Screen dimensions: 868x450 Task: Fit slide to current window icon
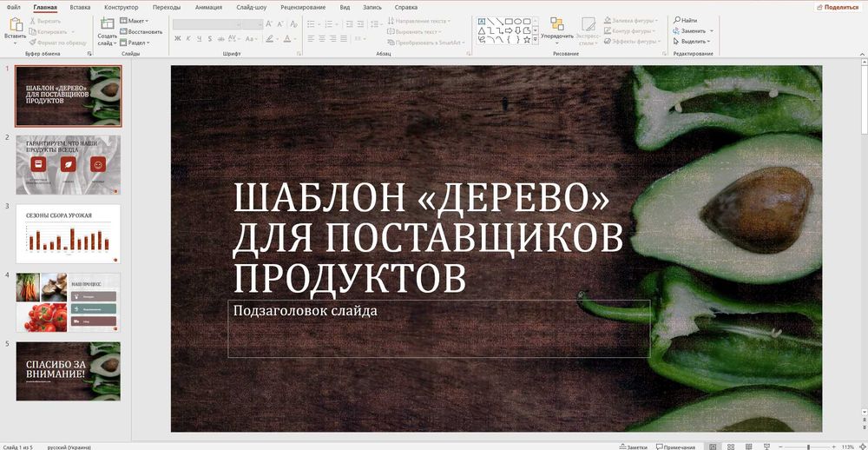click(x=863, y=447)
